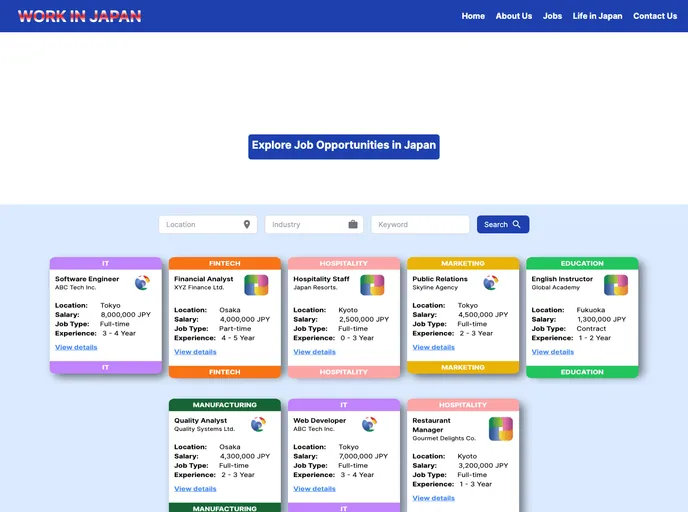
Task: Open the Jobs navigation link
Action: coord(552,16)
